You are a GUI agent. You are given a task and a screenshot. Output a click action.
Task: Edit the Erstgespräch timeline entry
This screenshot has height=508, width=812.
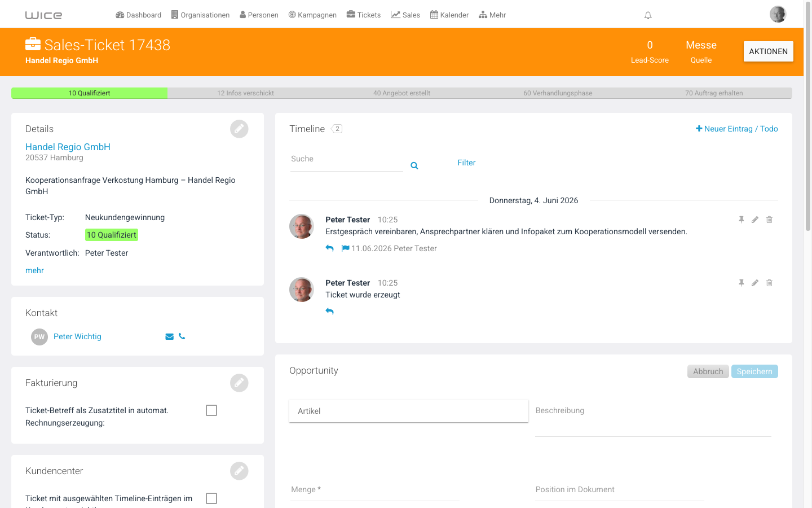coord(755,220)
